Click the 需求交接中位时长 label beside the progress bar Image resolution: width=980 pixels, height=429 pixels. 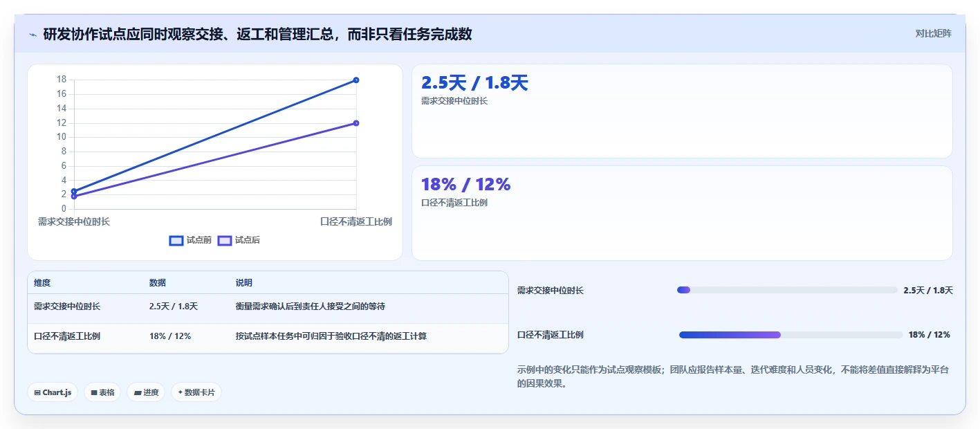tap(551, 291)
